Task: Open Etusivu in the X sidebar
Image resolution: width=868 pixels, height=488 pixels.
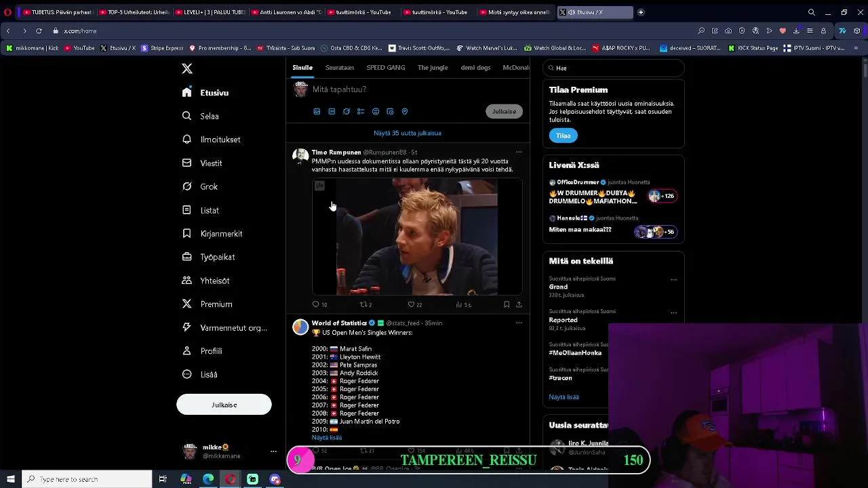Action: pos(206,93)
